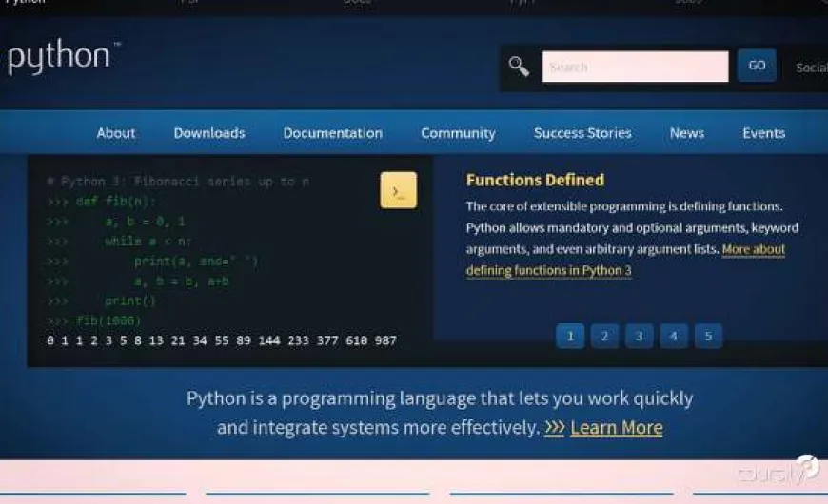The height and width of the screenshot is (504, 828).
Task: Select slide 3 in the carousel
Action: 639,337
